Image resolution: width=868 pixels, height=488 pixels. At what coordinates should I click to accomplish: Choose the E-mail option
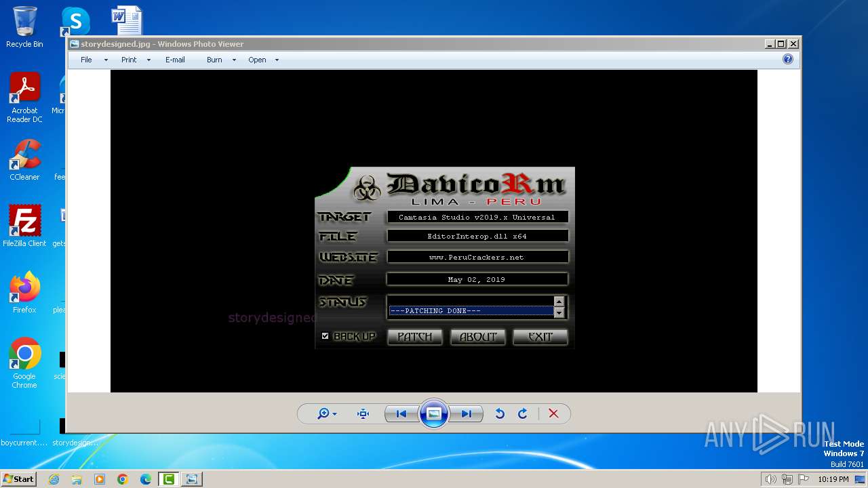coord(175,60)
